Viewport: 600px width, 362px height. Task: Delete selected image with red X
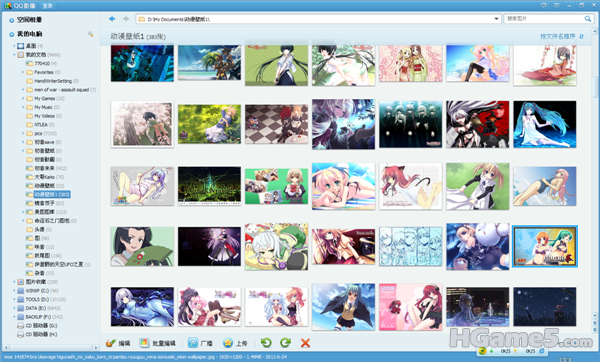click(305, 343)
